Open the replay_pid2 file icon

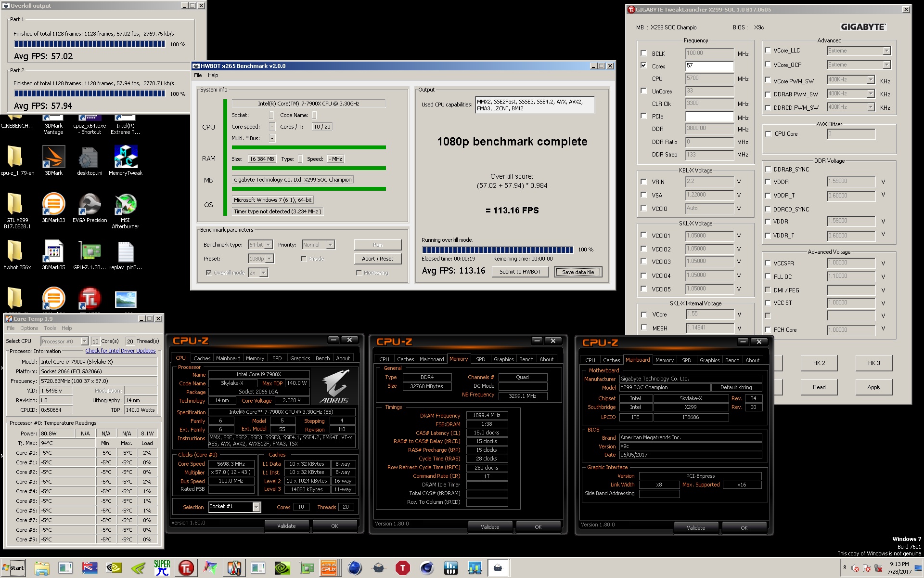point(125,255)
